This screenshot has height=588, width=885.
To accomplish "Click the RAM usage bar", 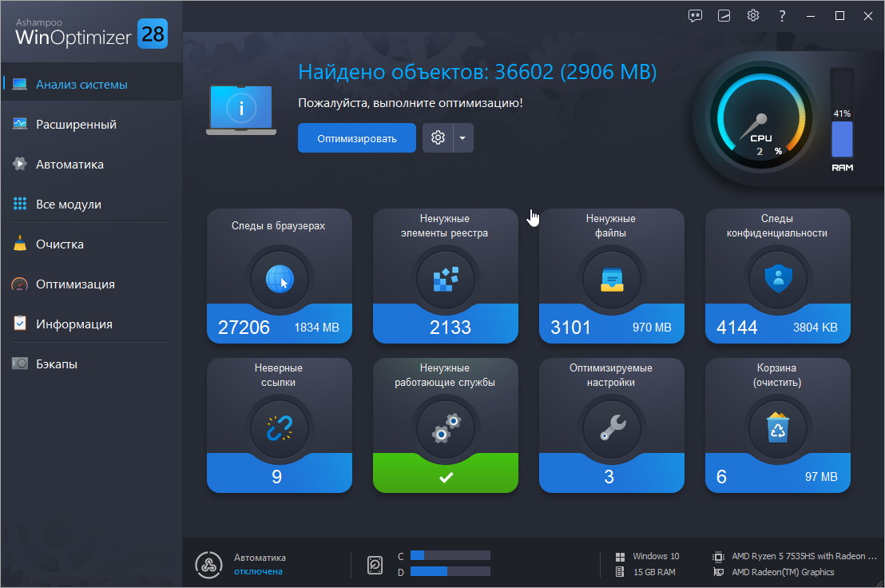I will (x=842, y=113).
